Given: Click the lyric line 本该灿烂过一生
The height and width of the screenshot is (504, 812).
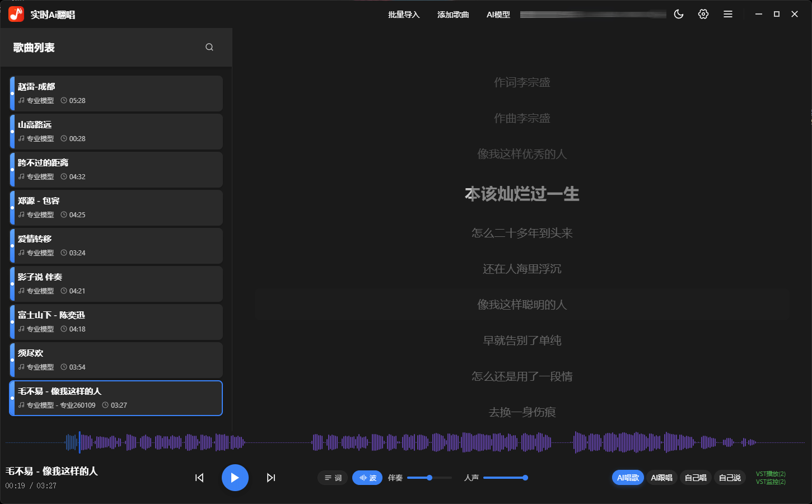Looking at the screenshot, I should click(521, 194).
